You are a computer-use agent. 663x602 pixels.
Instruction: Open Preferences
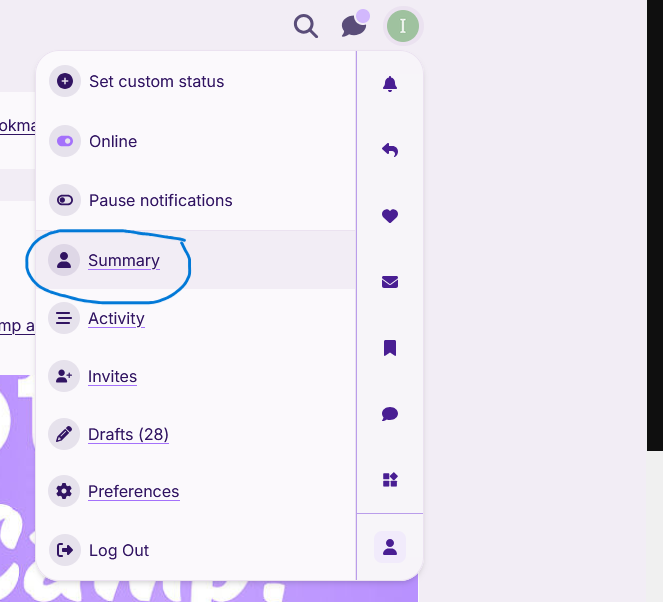tap(134, 491)
